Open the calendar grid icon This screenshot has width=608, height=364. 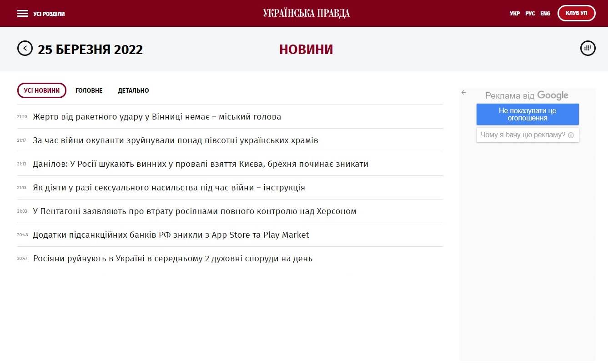point(588,48)
